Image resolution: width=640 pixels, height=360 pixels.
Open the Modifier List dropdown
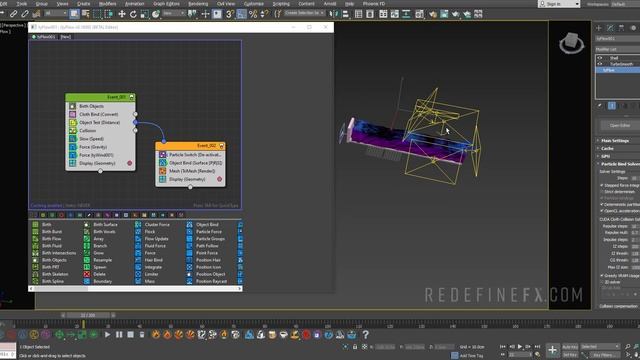coord(618,49)
